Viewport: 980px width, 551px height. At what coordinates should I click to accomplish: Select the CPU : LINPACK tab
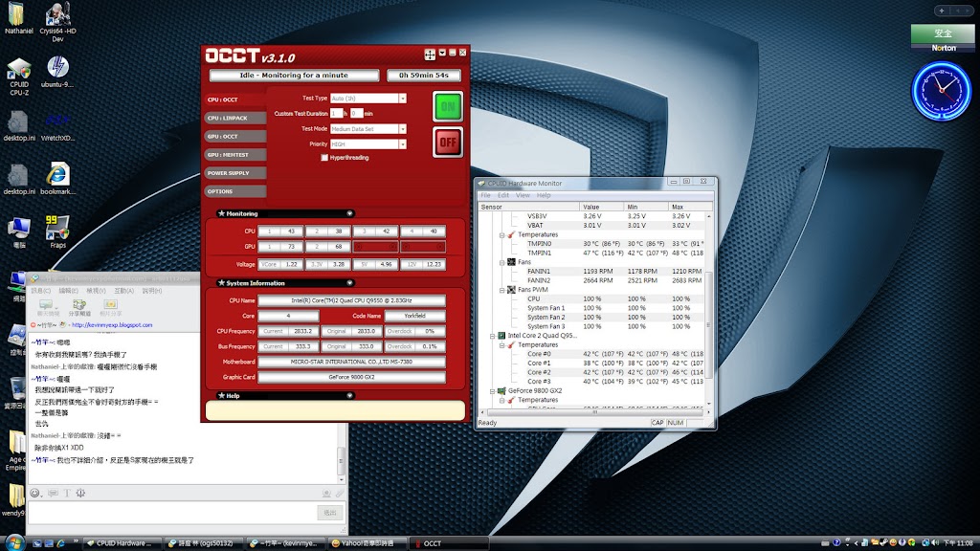click(x=235, y=118)
